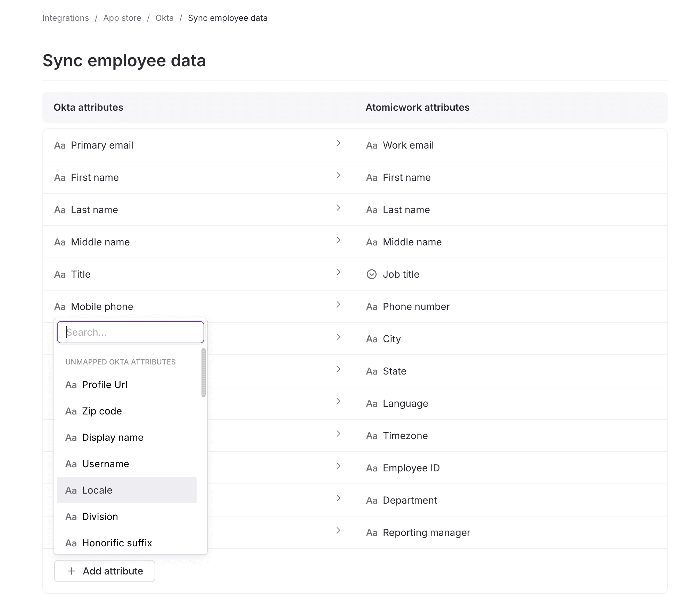Select Division from the dropdown

click(x=127, y=517)
